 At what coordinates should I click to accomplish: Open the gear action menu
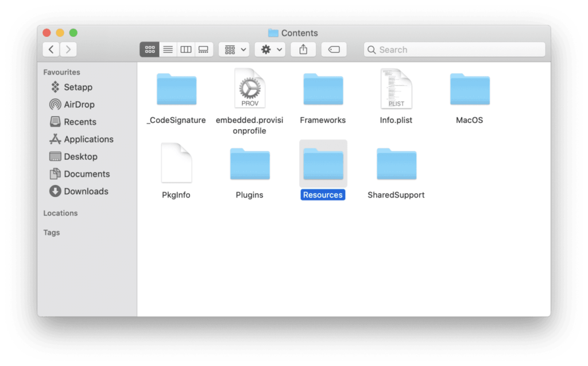[270, 49]
